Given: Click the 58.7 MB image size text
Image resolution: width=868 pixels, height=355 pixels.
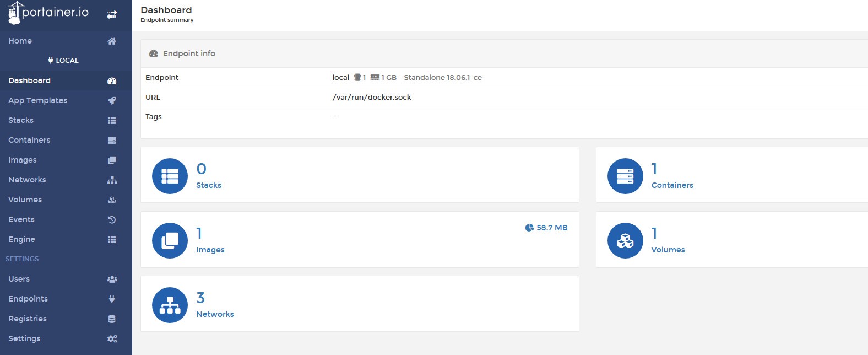Looking at the screenshot, I should pos(552,228).
